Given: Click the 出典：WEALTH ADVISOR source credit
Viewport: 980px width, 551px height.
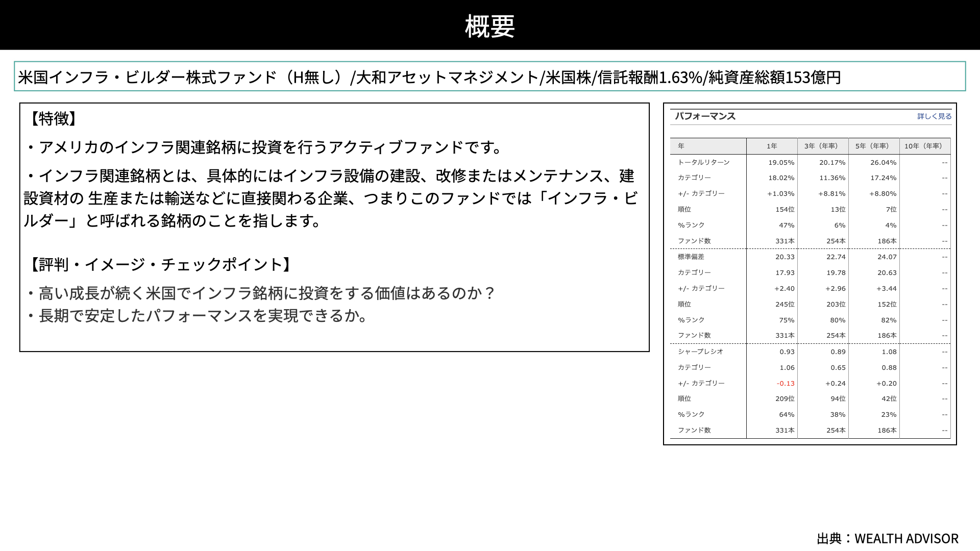Looking at the screenshot, I should click(x=887, y=538).
